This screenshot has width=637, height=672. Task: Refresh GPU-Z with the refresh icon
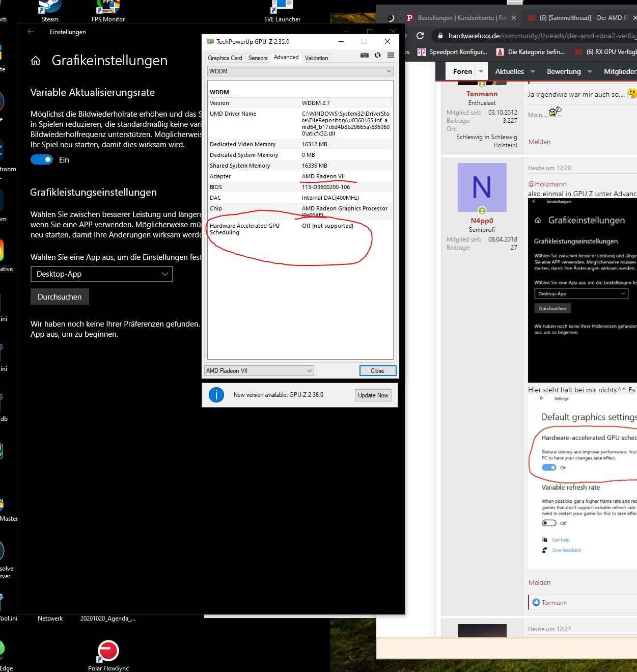[x=377, y=55]
